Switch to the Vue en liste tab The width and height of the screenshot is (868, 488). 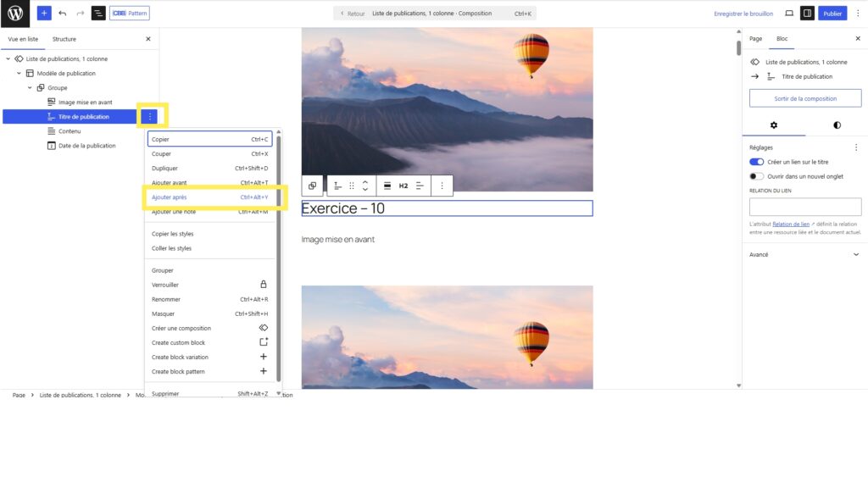(x=23, y=39)
